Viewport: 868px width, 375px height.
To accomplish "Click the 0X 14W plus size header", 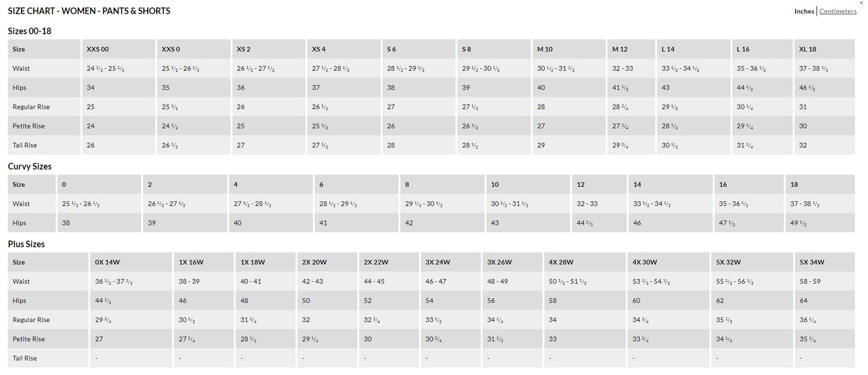I will tap(108, 262).
